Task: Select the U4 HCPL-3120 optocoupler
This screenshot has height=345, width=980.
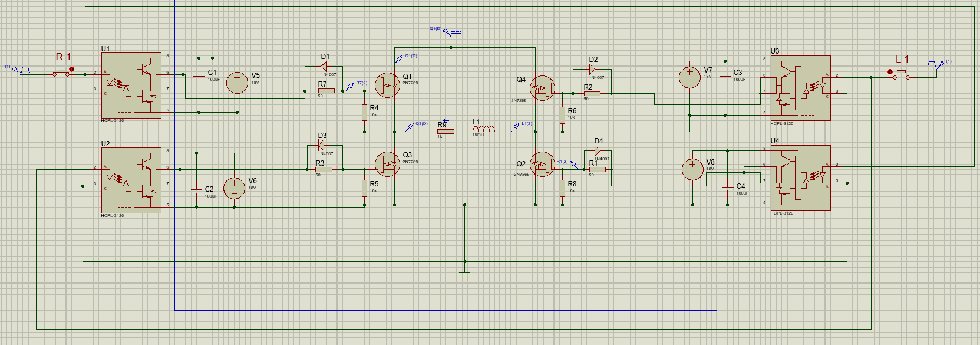Action: 800,178
